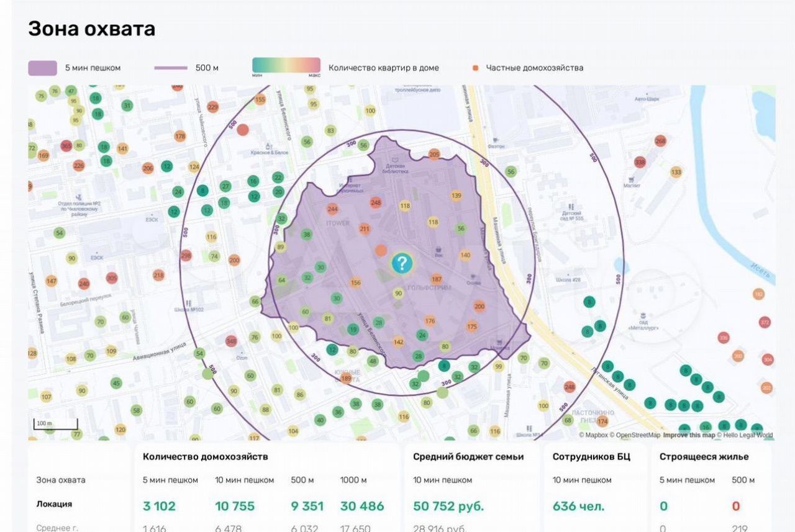This screenshot has width=795, height=532.
Task: Click the 174 marker near Ласточкино гнездо
Action: pyautogui.click(x=602, y=422)
